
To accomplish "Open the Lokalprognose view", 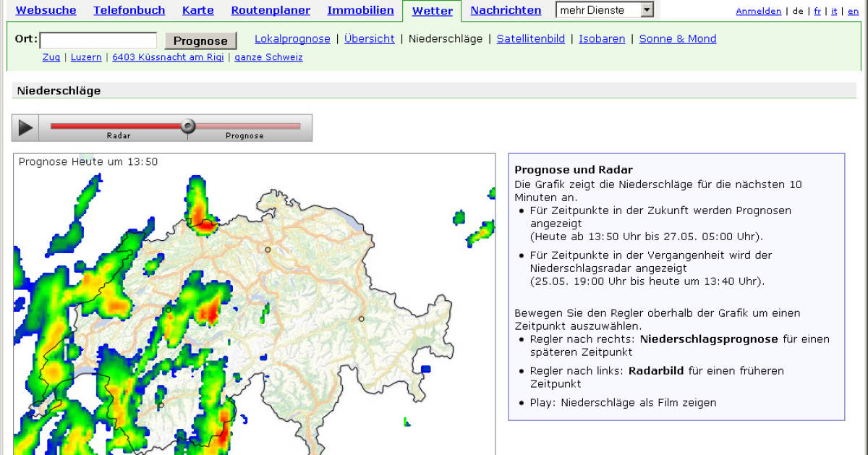I will click(292, 38).
